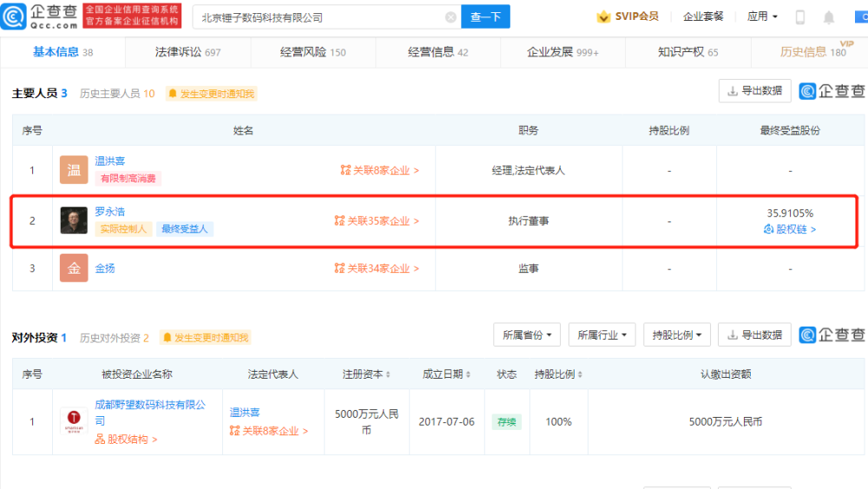
Task: Export 主要人员 data with 导出数据 button
Action: coord(754,90)
